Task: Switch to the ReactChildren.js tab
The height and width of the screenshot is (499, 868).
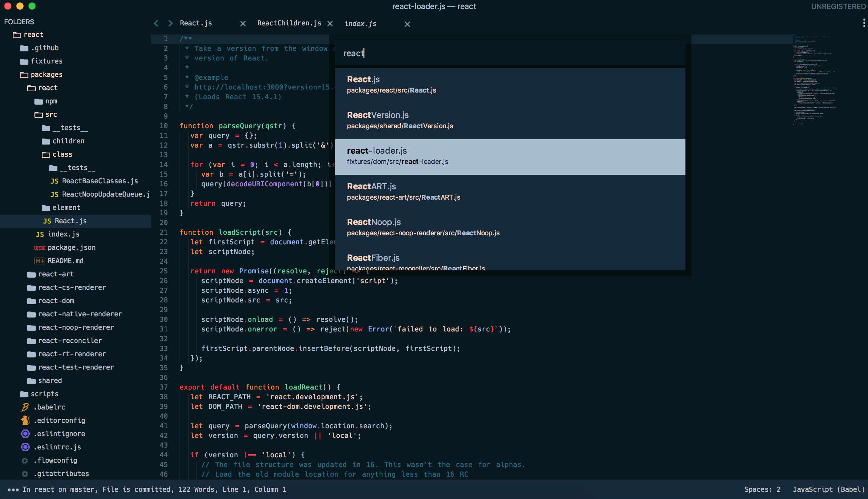Action: [x=289, y=23]
